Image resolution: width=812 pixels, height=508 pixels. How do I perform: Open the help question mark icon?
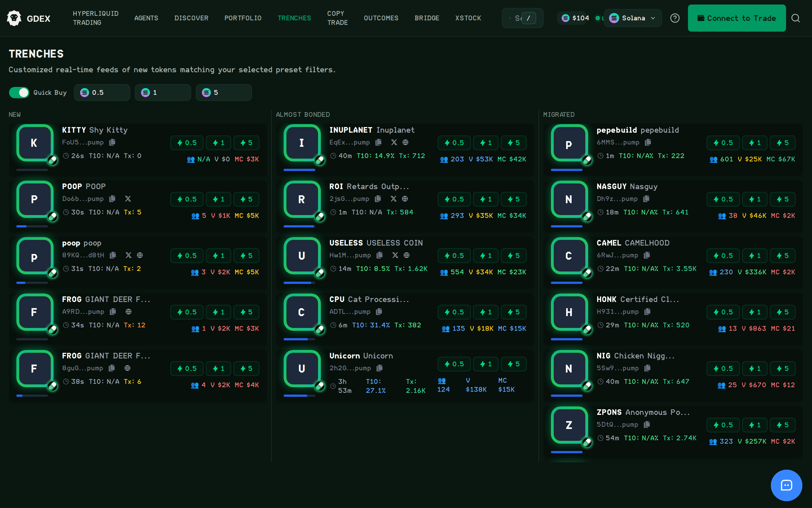pyautogui.click(x=675, y=18)
